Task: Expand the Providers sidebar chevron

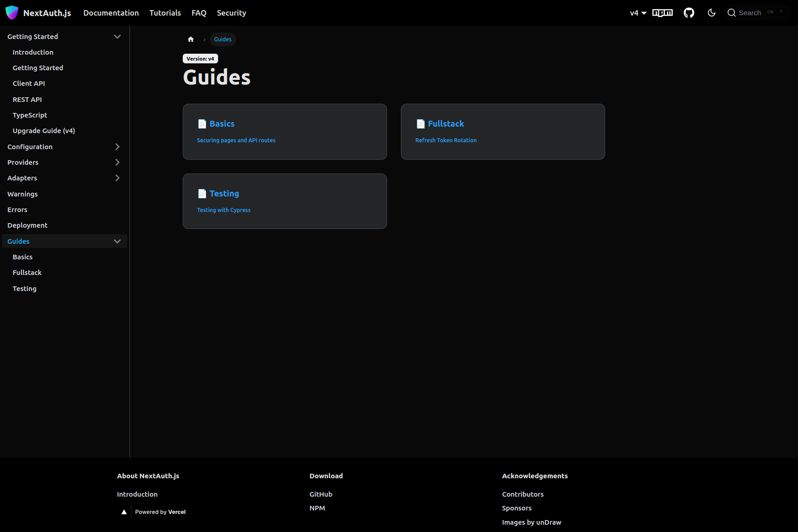Action: [x=117, y=162]
